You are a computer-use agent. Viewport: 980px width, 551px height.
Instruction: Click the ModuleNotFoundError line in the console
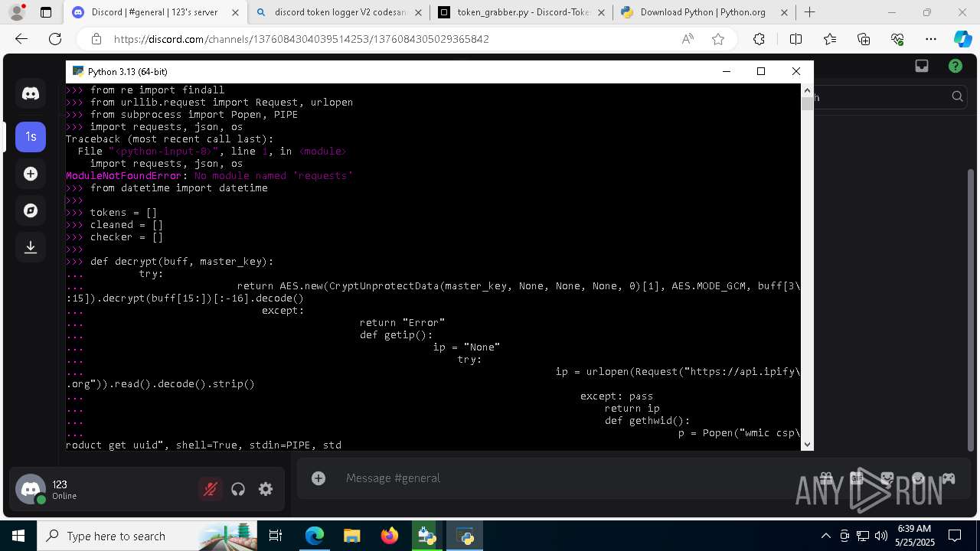tap(209, 176)
